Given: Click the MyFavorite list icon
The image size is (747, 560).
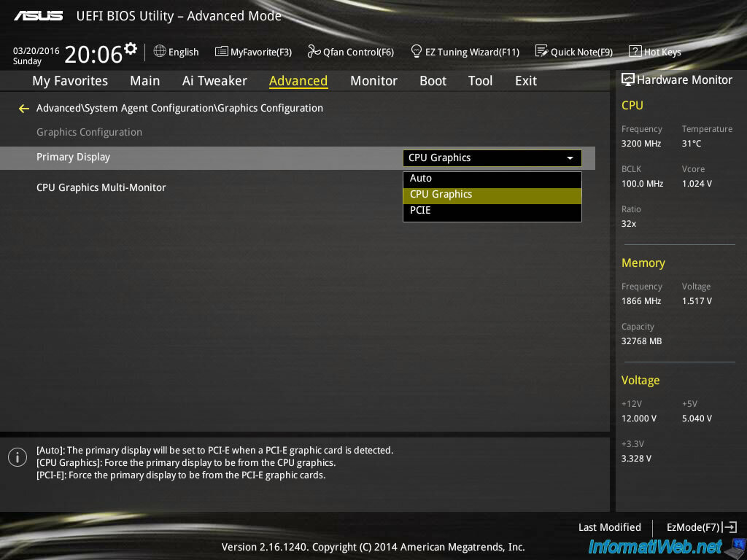Looking at the screenshot, I should (x=222, y=52).
